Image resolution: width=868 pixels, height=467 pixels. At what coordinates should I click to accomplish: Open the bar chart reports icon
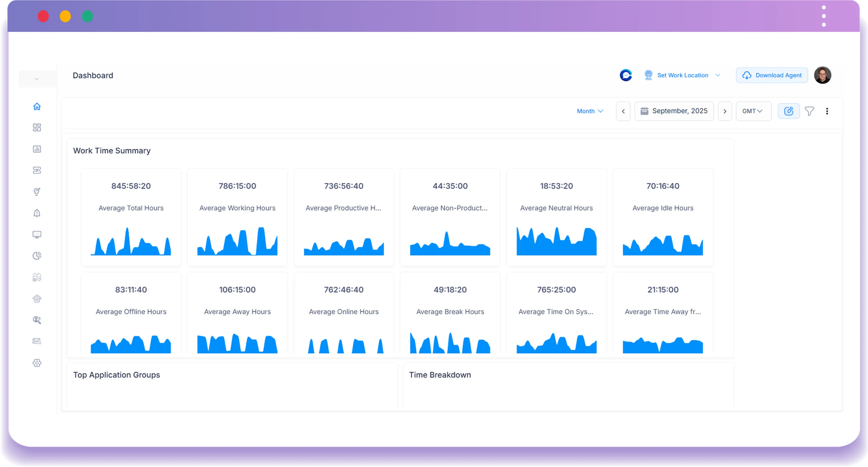[x=37, y=149]
